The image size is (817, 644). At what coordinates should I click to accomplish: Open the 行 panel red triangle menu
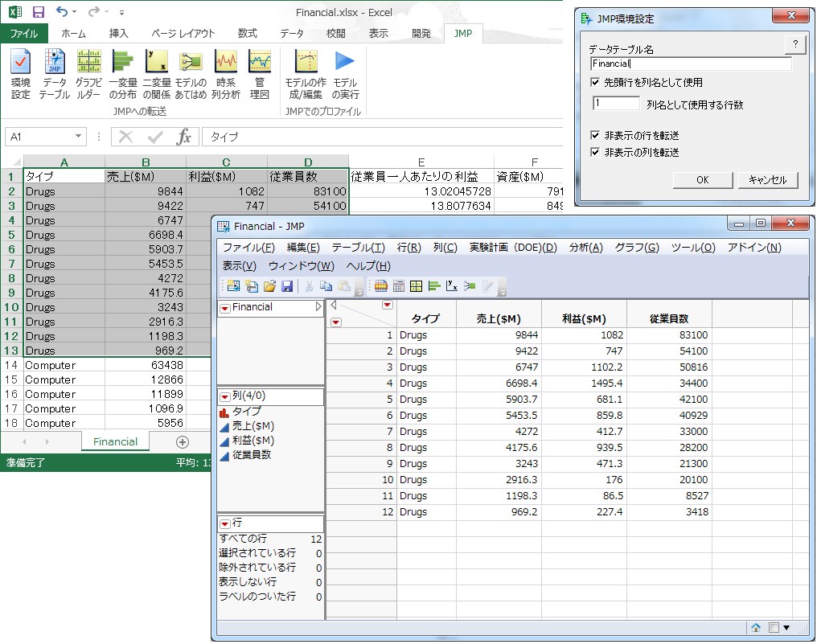224,523
